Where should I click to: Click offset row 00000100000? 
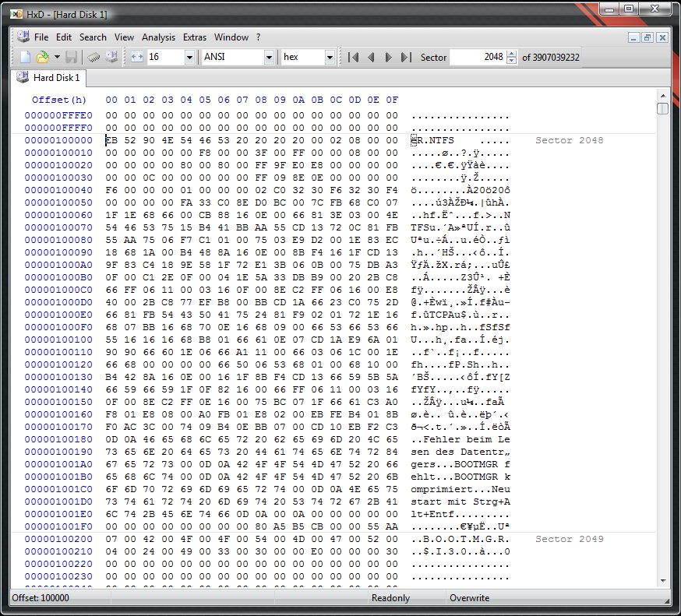58,140
